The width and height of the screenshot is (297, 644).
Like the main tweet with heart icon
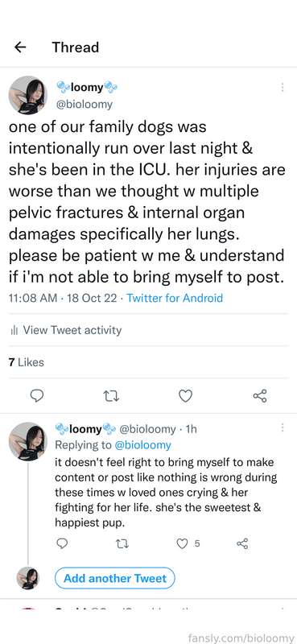(x=186, y=396)
